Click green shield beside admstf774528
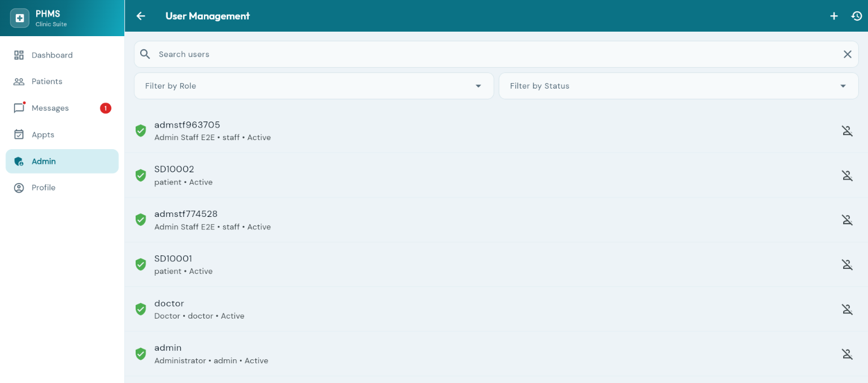 141,220
